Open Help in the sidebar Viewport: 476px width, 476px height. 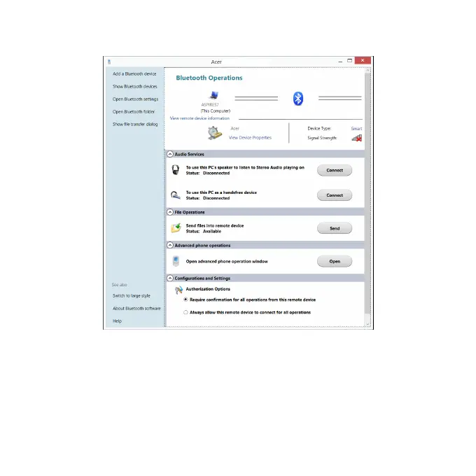click(117, 321)
